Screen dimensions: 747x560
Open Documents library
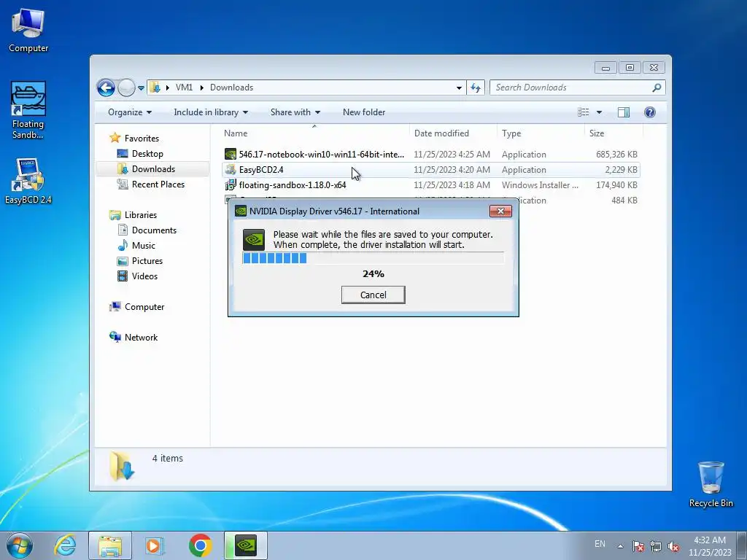(147, 230)
